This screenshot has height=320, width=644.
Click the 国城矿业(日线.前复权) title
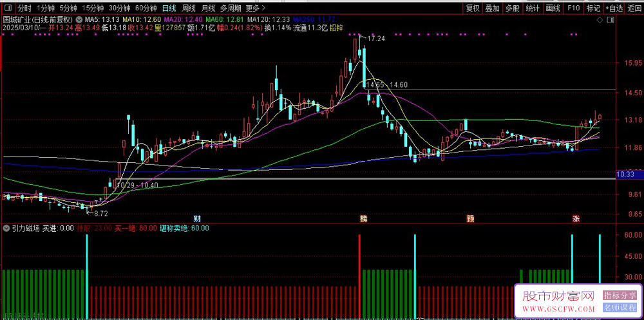click(x=38, y=20)
